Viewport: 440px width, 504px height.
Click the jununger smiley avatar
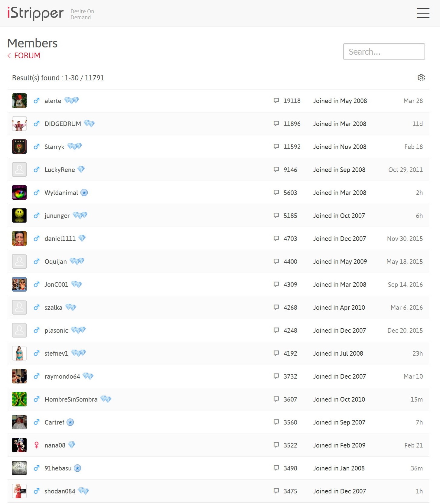[19, 215]
